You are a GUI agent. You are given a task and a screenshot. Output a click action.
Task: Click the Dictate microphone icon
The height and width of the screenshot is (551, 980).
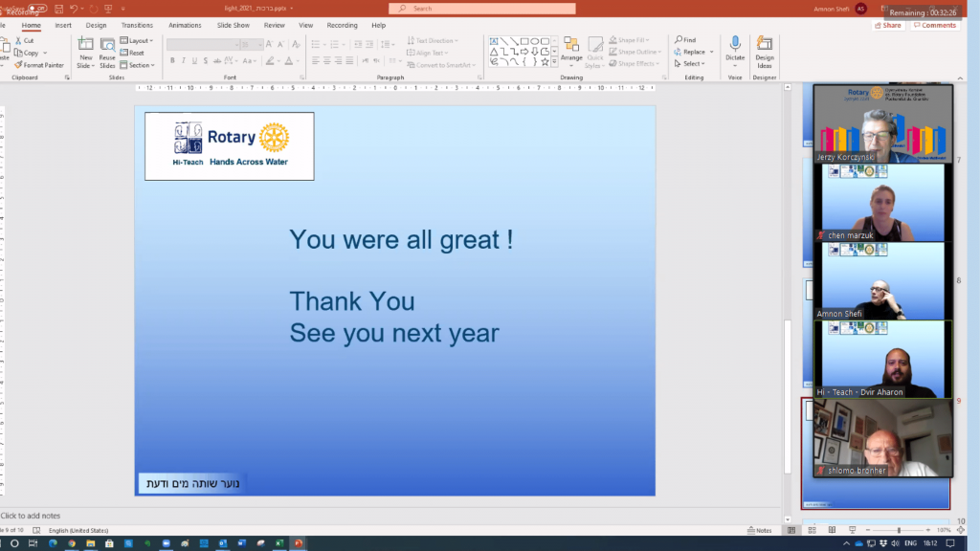click(735, 43)
